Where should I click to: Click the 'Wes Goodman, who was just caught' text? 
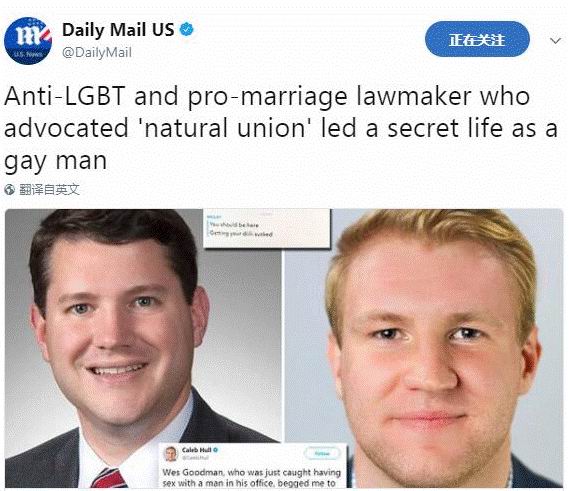pyautogui.click(x=251, y=472)
